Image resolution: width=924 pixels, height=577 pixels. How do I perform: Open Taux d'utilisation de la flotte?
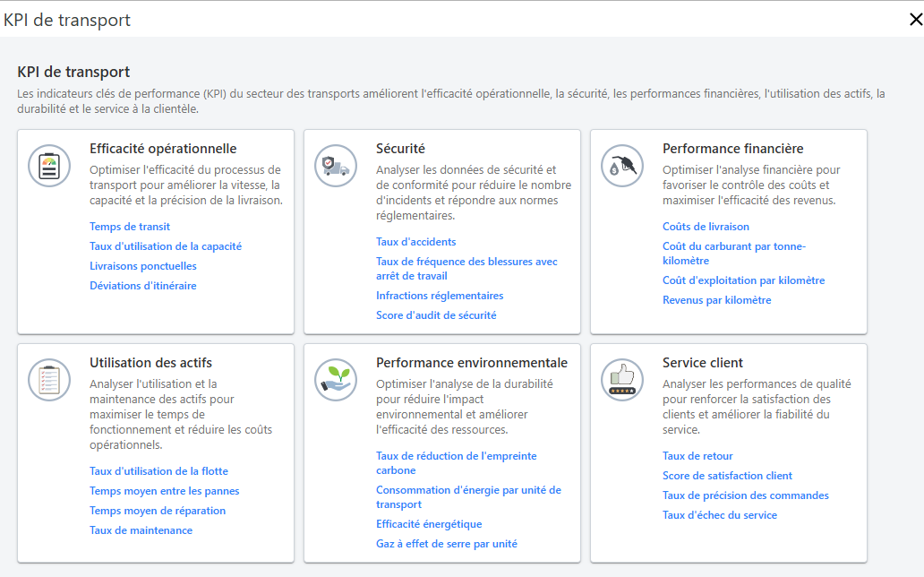158,471
